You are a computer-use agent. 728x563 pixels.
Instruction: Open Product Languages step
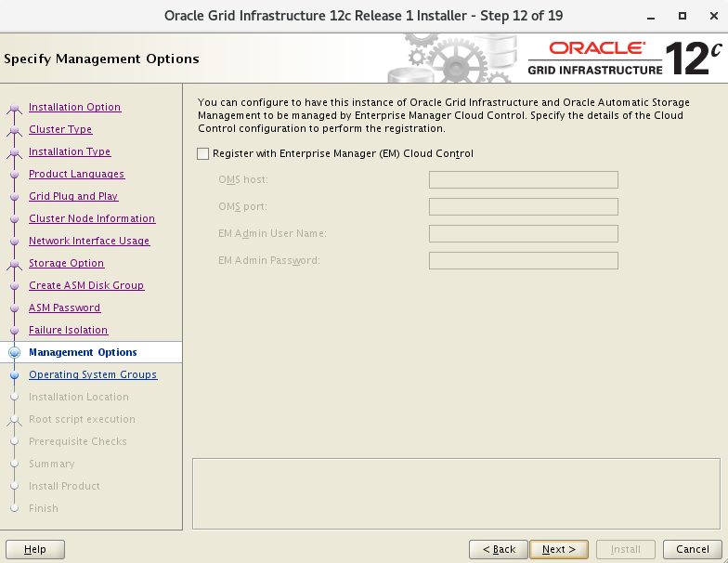tap(76, 174)
